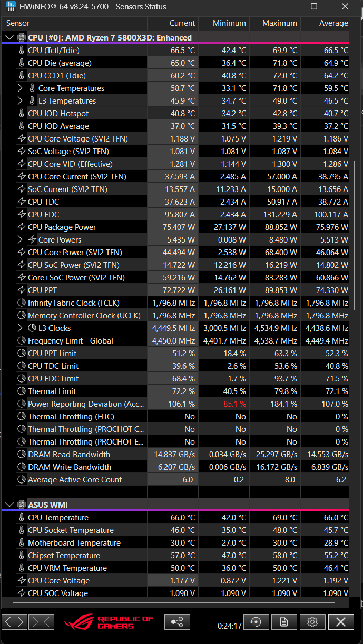Expand the Core Temperatures row
This screenshot has height=644, width=363.
(20, 88)
